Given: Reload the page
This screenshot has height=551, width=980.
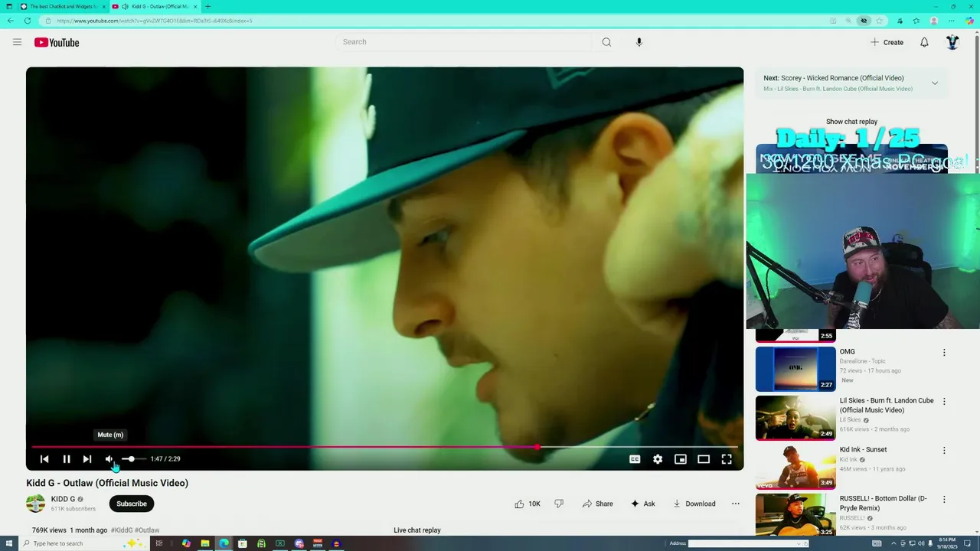Looking at the screenshot, I should pyautogui.click(x=28, y=21).
